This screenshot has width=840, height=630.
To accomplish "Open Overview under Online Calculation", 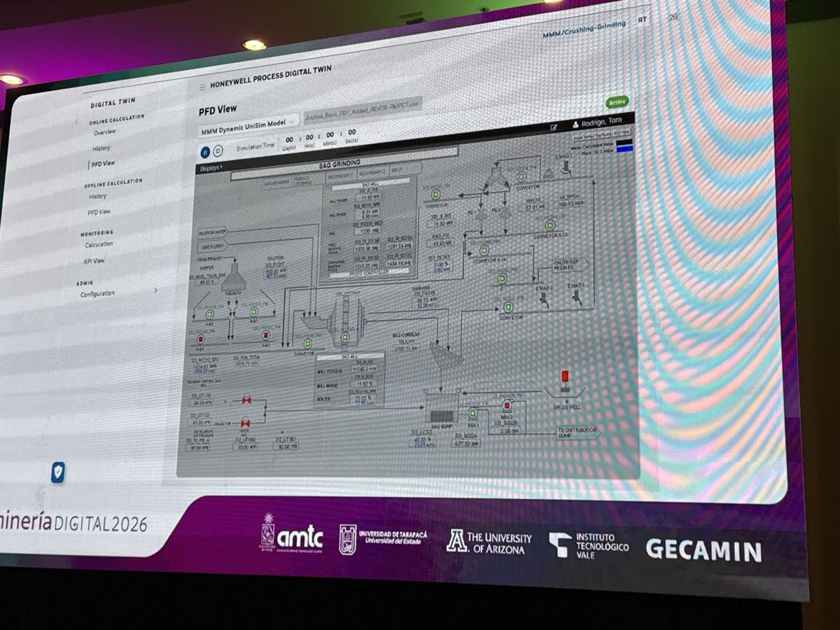I will 105,132.
